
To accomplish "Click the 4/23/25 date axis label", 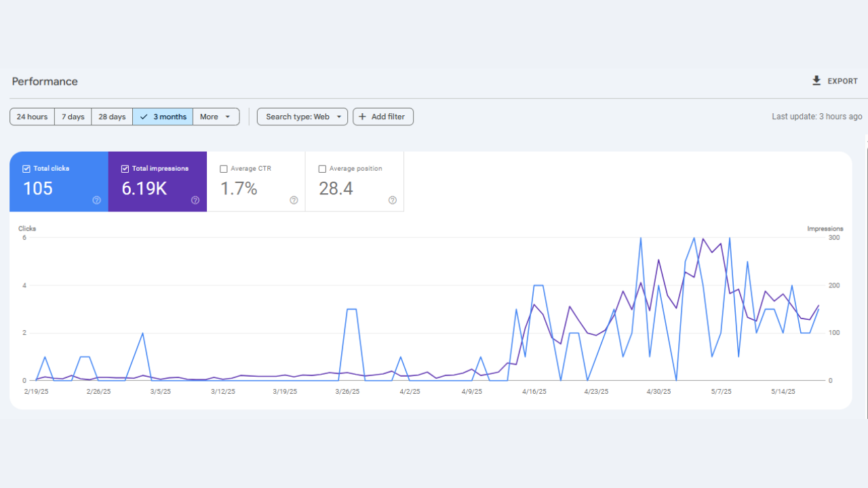I will tap(597, 392).
